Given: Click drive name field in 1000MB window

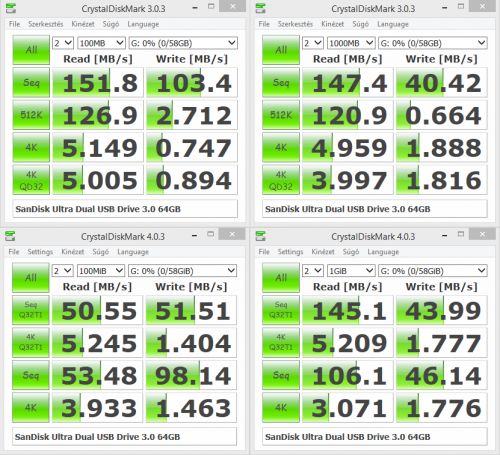Looking at the screenshot, I should click(375, 209).
